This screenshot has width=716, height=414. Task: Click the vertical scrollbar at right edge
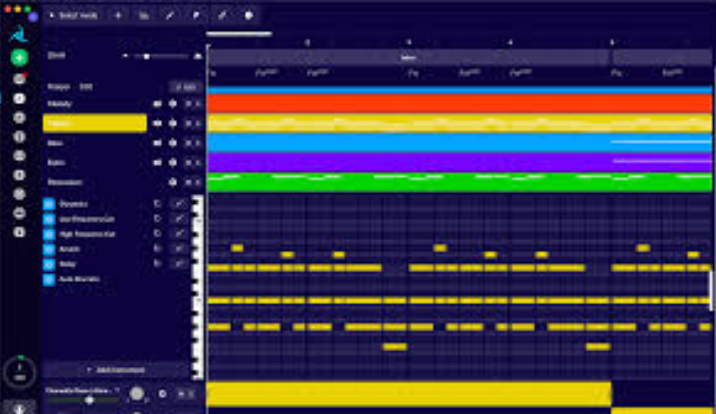tap(711, 291)
